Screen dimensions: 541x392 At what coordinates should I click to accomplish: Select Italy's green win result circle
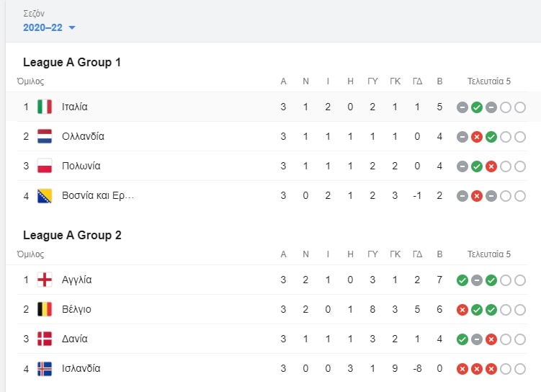(477, 107)
